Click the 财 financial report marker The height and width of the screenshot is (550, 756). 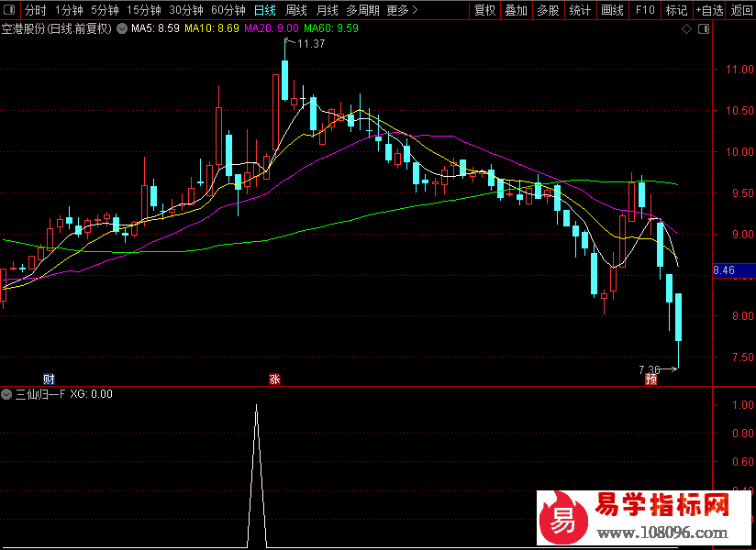point(49,379)
